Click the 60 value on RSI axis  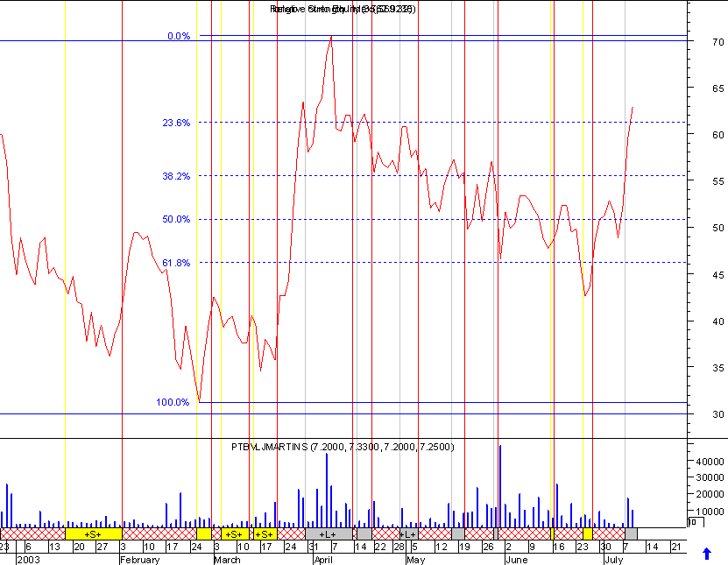pyautogui.click(x=717, y=135)
